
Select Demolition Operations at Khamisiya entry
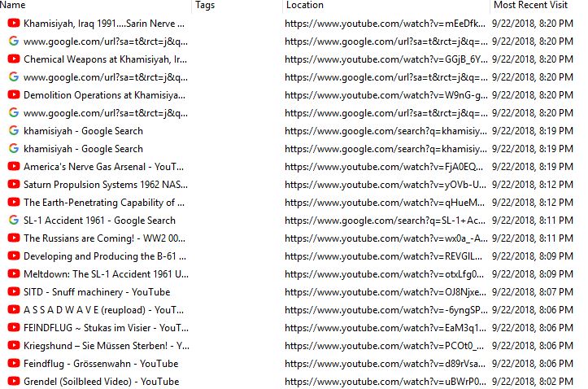click(293, 95)
